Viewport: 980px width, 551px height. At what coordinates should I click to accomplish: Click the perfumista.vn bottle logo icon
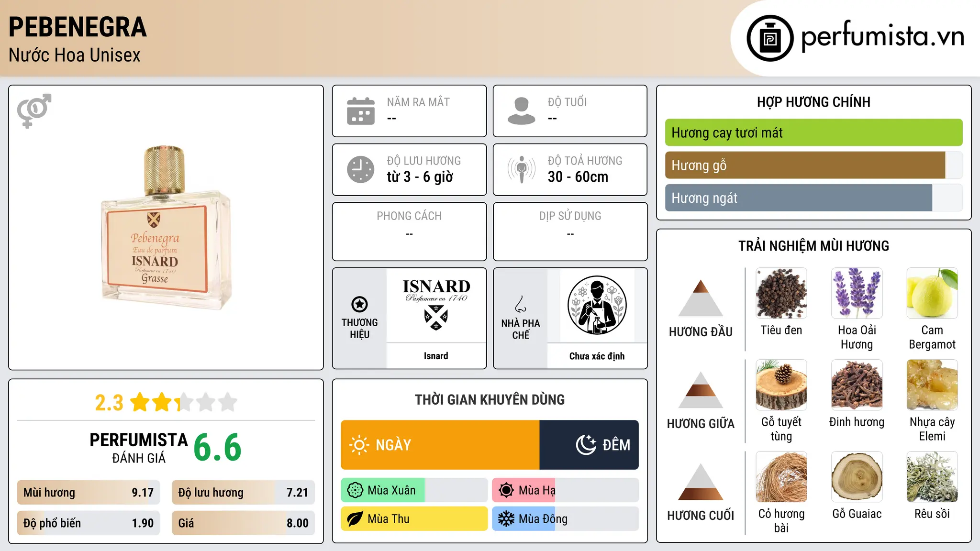[x=770, y=38]
